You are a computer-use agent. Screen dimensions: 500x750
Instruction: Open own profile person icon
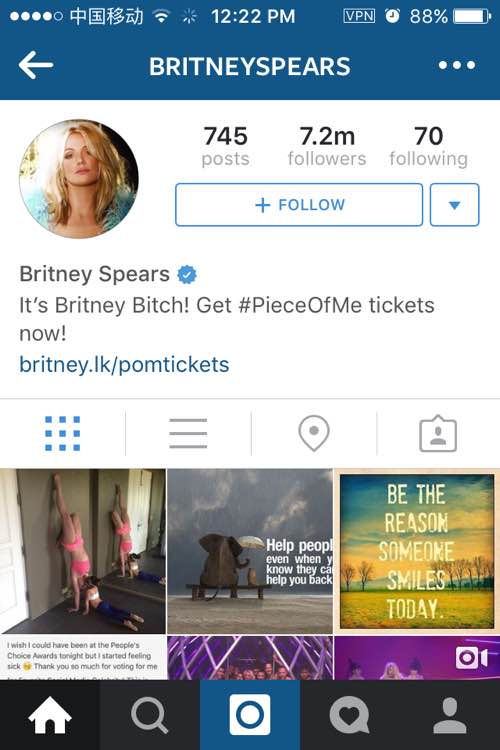click(x=450, y=715)
